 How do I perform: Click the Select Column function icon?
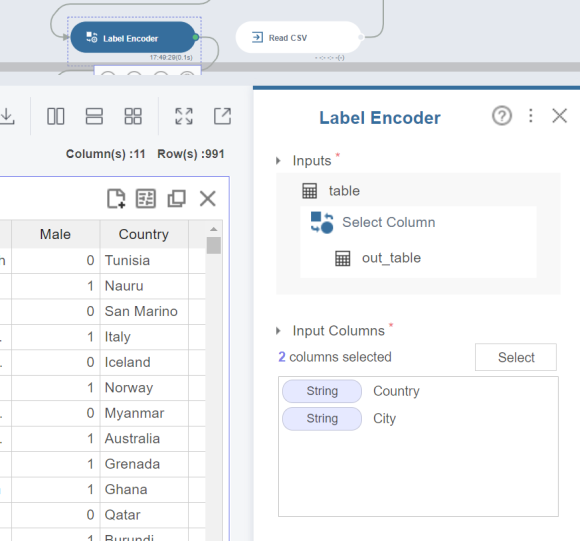pyautogui.click(x=322, y=223)
